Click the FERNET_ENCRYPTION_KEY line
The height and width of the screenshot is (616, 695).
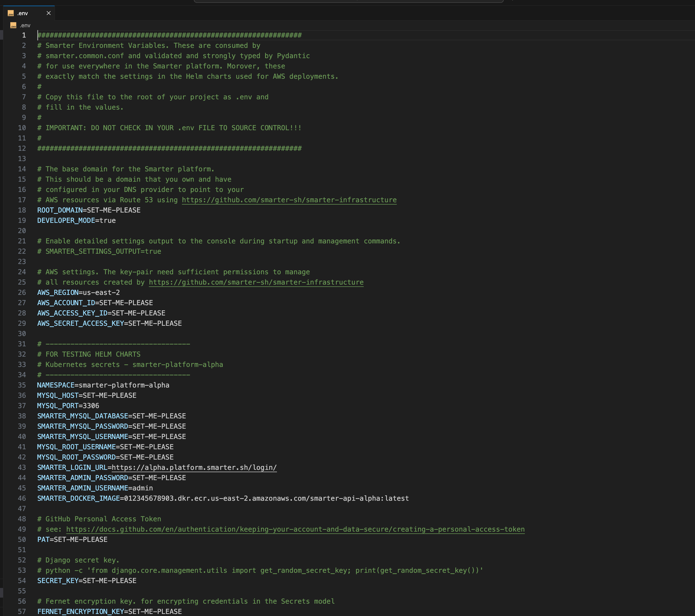[109, 612]
